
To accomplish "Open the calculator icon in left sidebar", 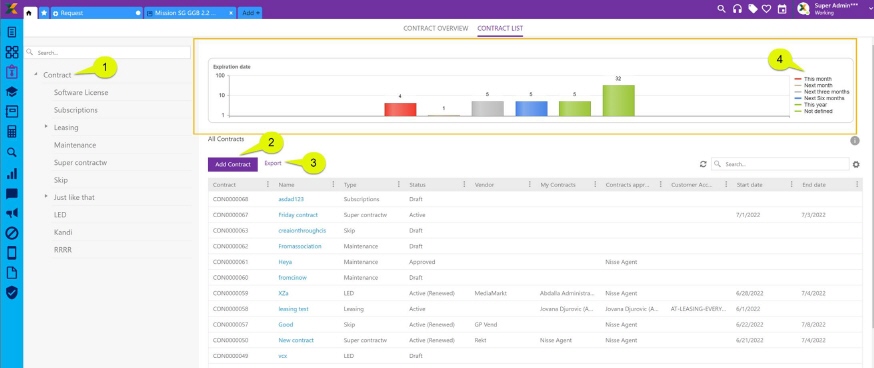I will point(12,132).
